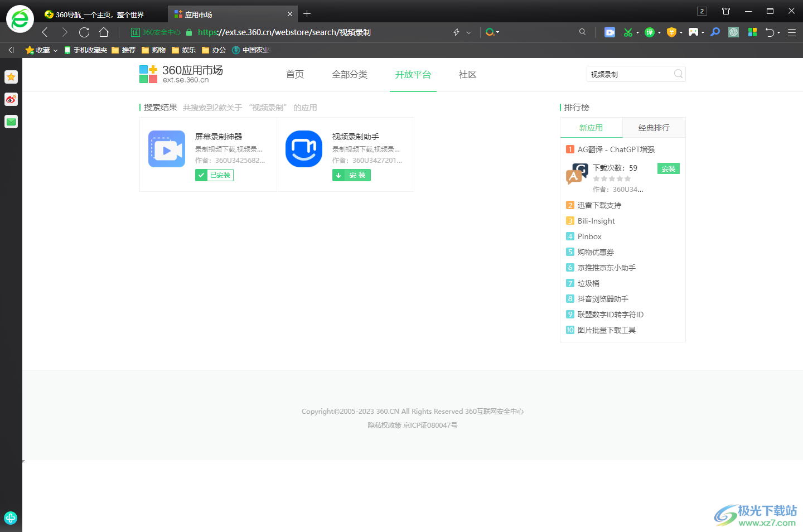The height and width of the screenshot is (532, 803).
Task: Open the 推荐 bookmark folder
Action: pos(123,50)
